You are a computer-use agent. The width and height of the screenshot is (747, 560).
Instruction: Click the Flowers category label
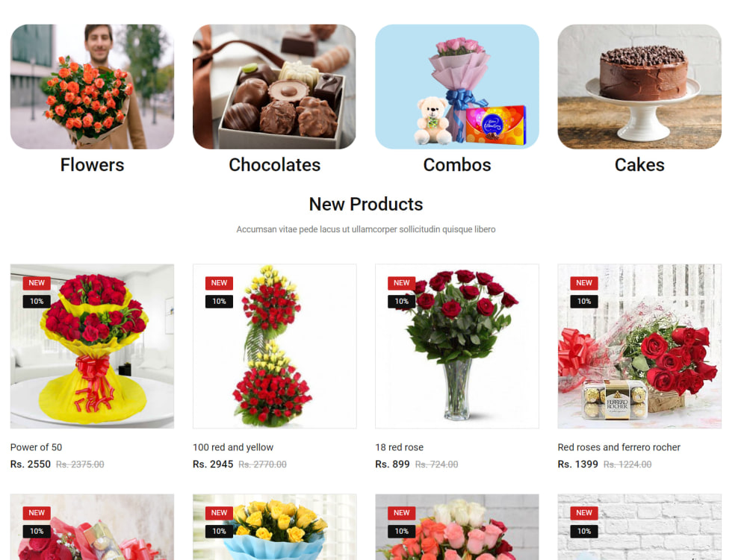92,165
